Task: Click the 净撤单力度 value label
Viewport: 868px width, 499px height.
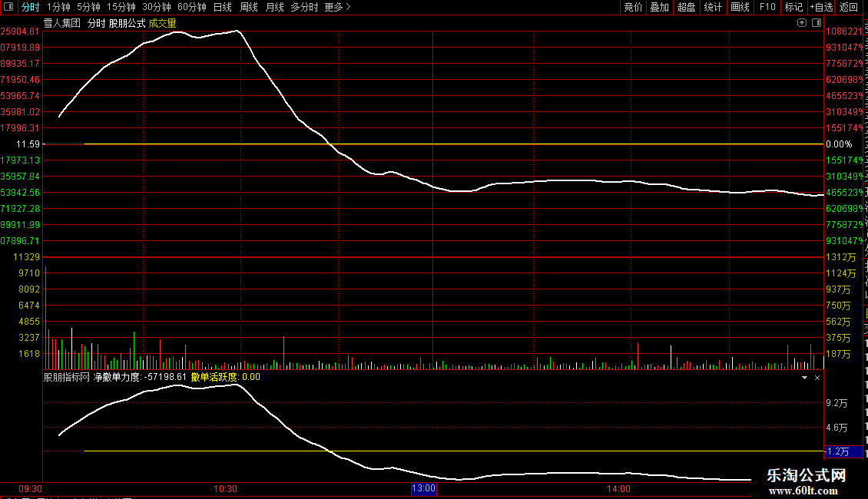Action: (x=140, y=377)
